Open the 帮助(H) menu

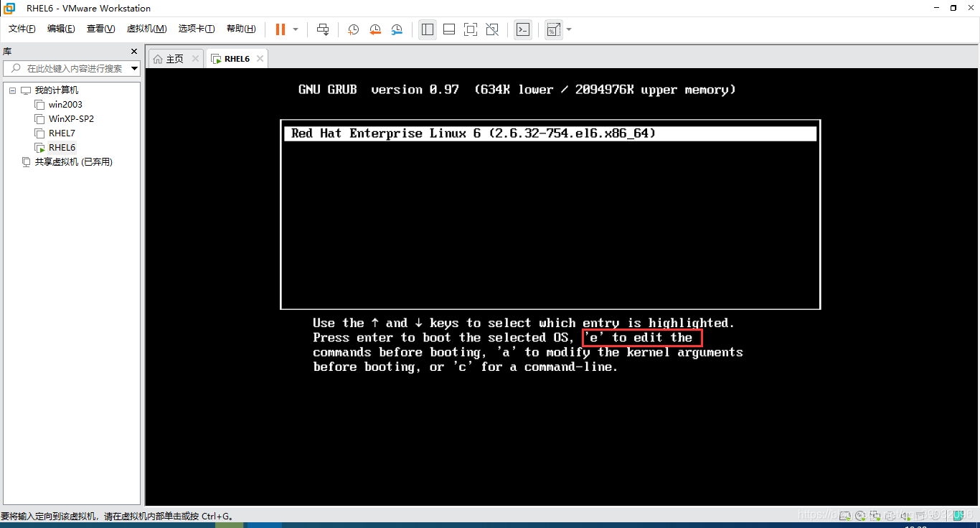241,29
